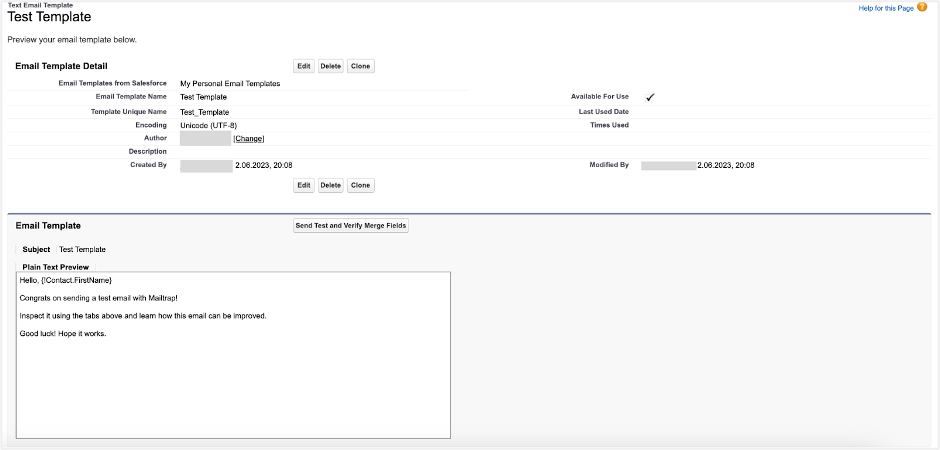This screenshot has height=450, width=940.
Task: Click the Hello, {!Contact.FirstName} line
Action: pos(66,280)
